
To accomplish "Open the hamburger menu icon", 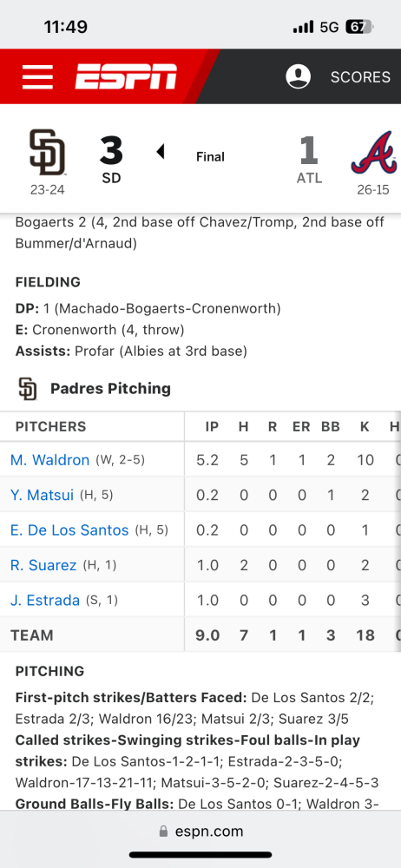I will (x=37, y=76).
